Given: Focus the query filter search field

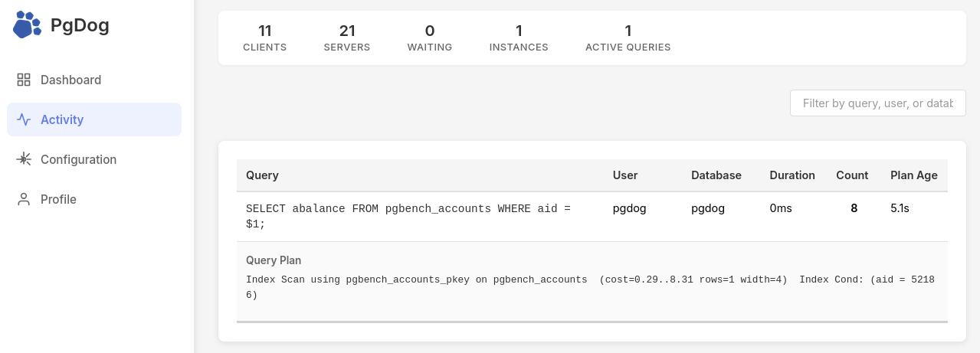Looking at the screenshot, I should 877,103.
